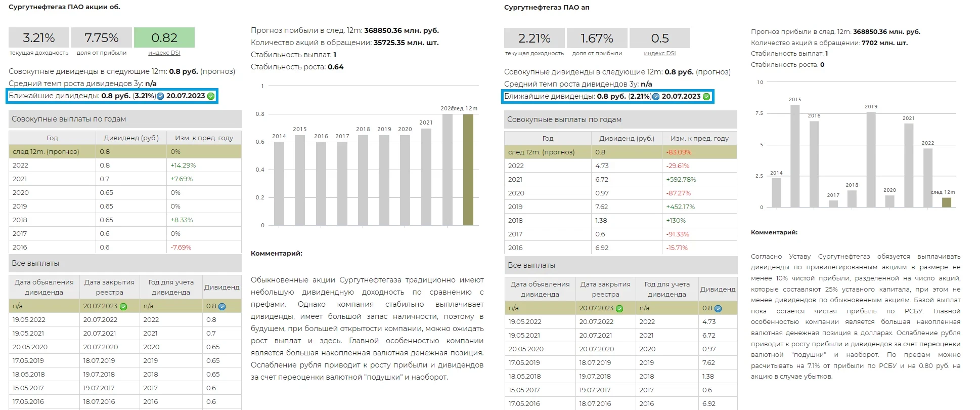Toggle the 'Все выплаты' header for ordinary shares

(125, 263)
